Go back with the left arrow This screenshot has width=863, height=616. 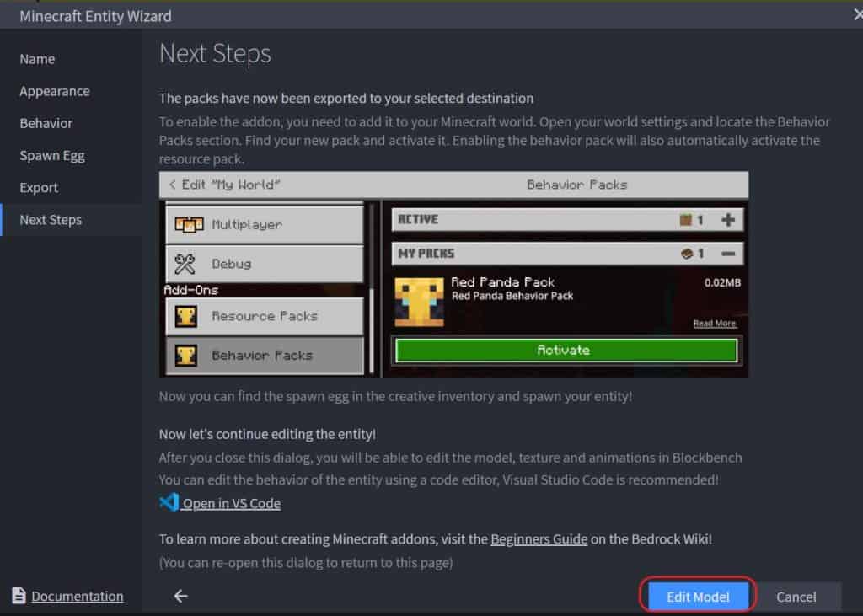click(x=180, y=595)
